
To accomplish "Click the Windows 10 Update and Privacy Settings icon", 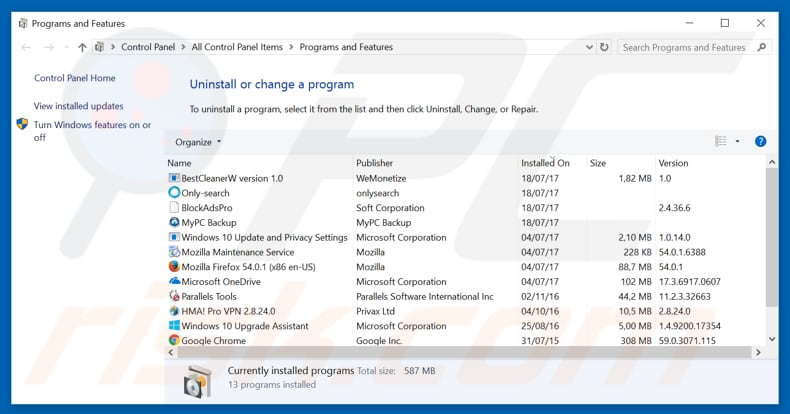I will [174, 237].
